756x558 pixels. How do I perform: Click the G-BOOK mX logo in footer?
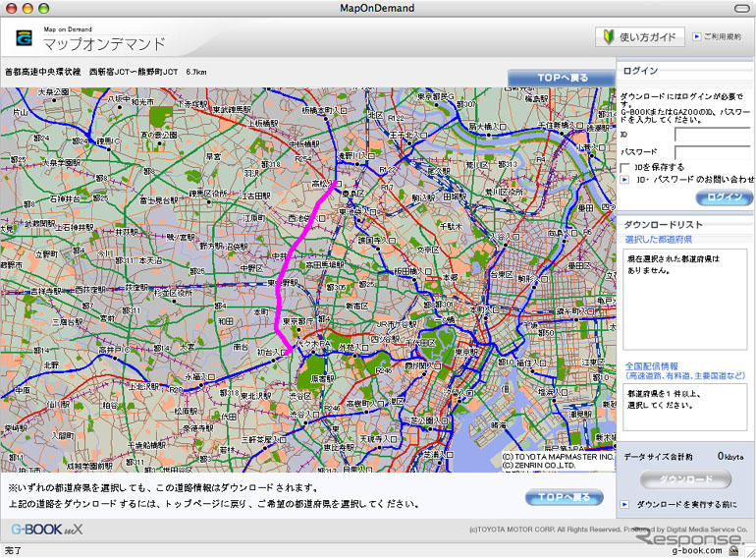point(47,529)
